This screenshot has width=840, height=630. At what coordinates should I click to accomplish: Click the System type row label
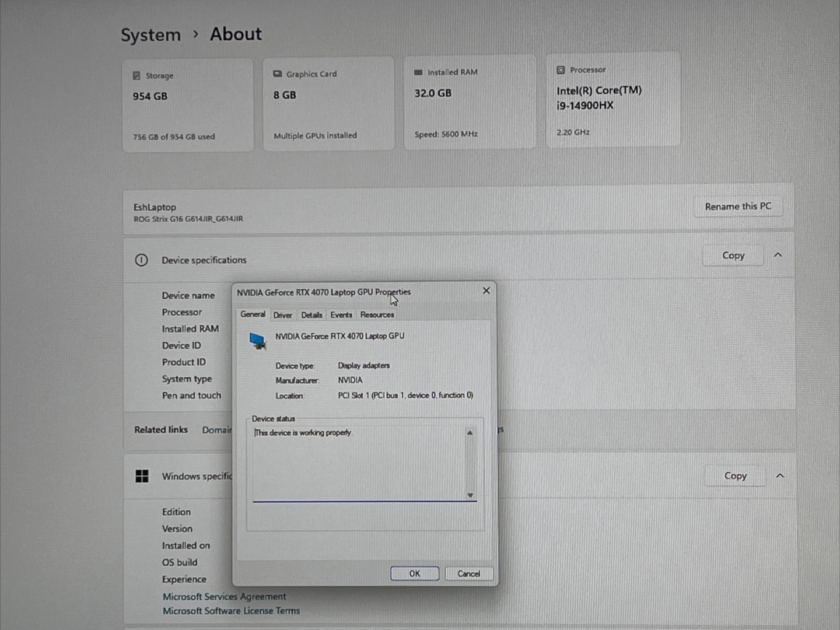click(x=187, y=379)
